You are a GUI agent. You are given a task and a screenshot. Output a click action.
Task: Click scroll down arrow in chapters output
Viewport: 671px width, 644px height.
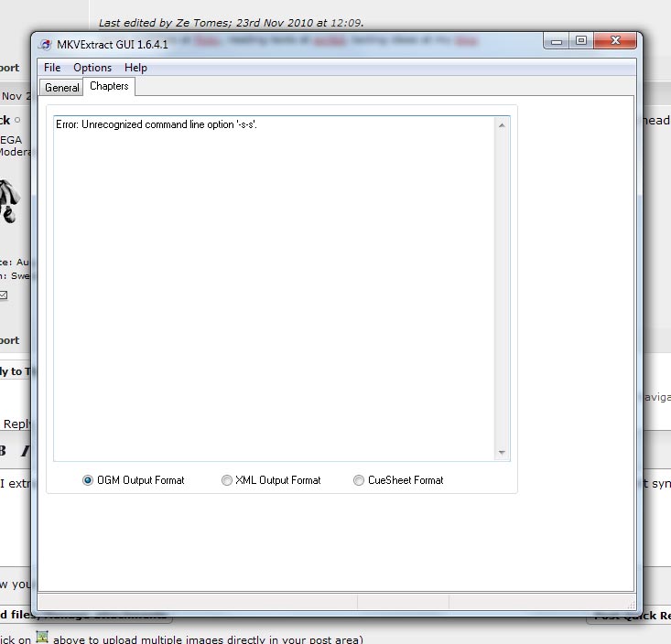tap(502, 453)
